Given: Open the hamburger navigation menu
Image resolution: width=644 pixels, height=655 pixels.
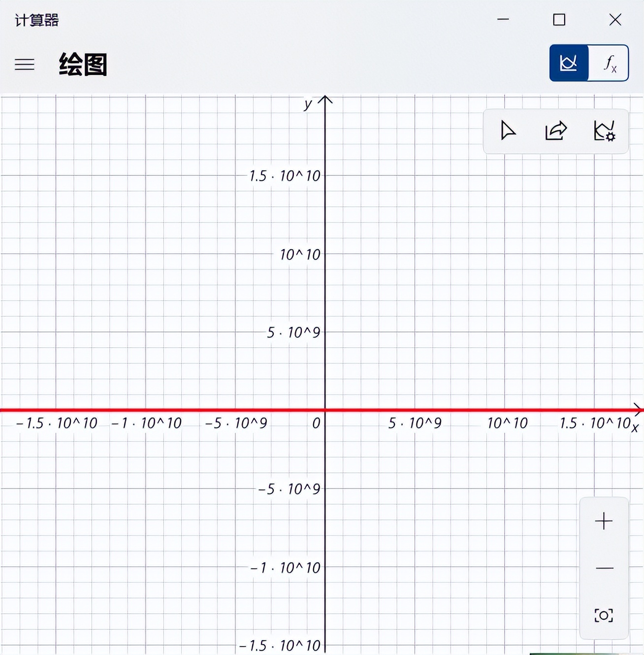Looking at the screenshot, I should pyautogui.click(x=25, y=64).
